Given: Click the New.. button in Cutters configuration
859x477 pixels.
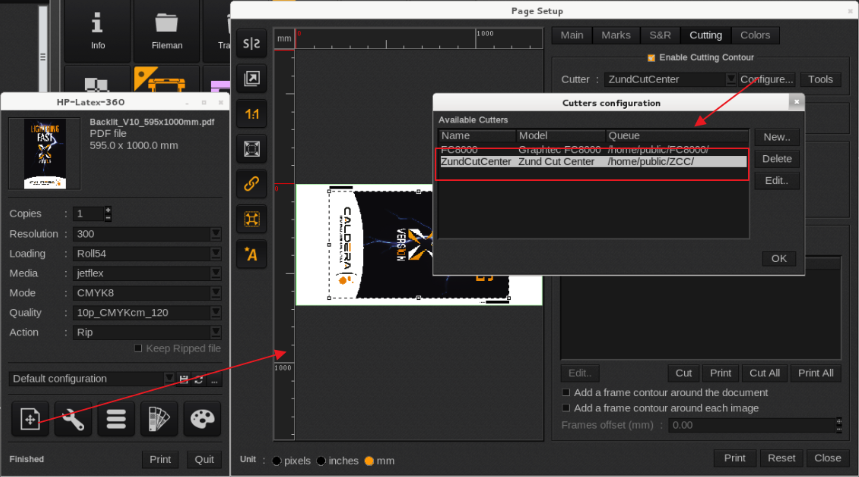Looking at the screenshot, I should pyautogui.click(x=777, y=137).
